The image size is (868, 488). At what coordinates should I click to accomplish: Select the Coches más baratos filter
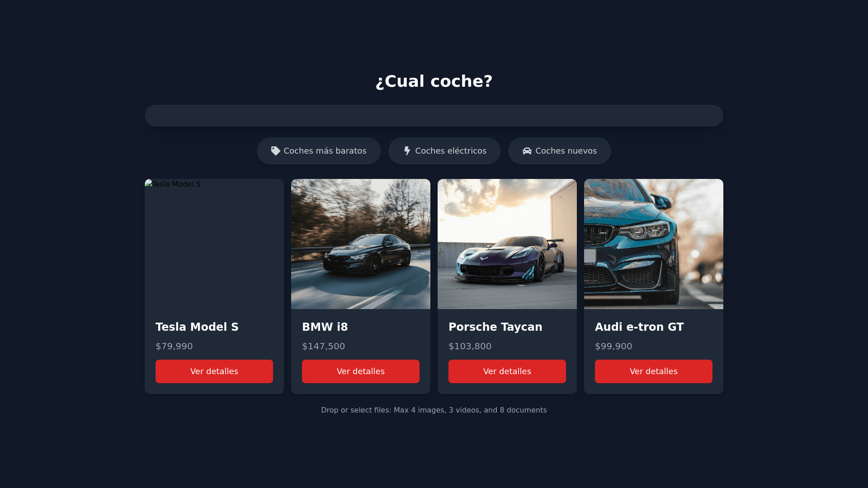[319, 151]
